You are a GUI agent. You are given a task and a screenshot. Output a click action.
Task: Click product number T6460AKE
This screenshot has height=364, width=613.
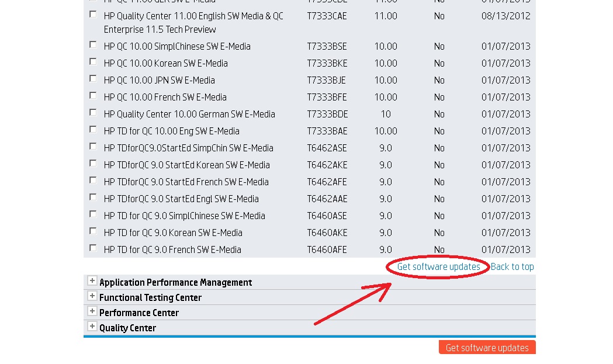click(327, 233)
